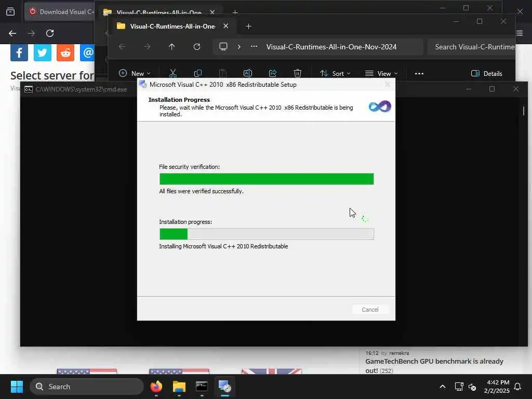The width and height of the screenshot is (532, 399).
Task: Select front Visual-C-Runtimes-All-in-One File Explorer tab
Action: (172, 26)
